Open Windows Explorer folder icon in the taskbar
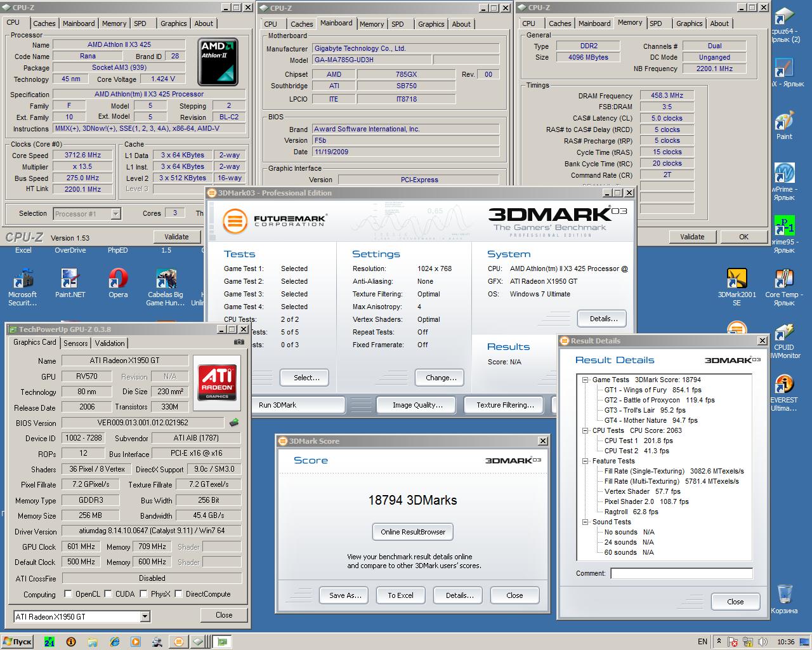This screenshot has width=812, height=650. [93, 642]
